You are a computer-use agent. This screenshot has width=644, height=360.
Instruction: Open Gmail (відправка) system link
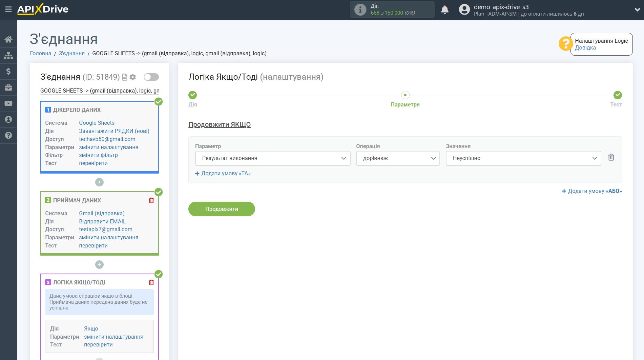[x=102, y=213]
